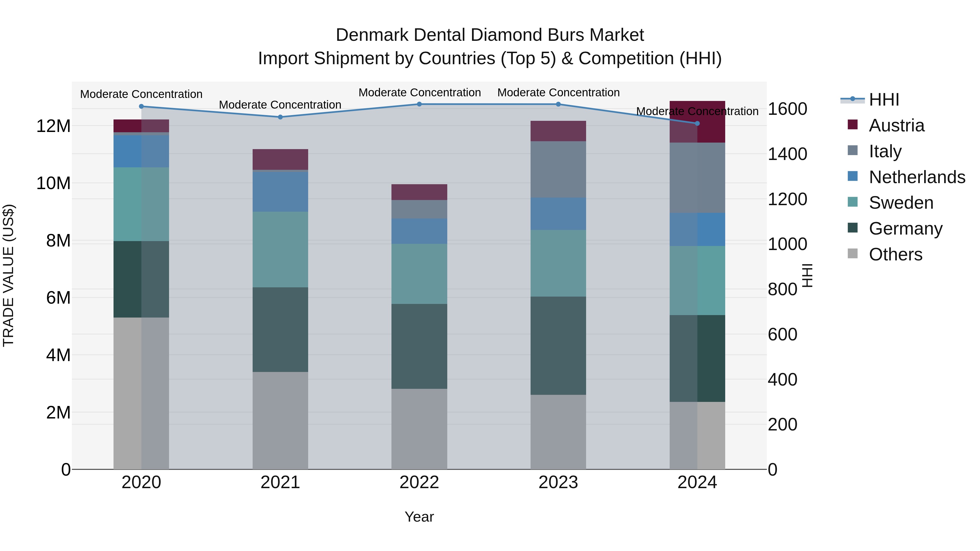
Task: Click the 2024 HHI data point
Action: click(697, 124)
